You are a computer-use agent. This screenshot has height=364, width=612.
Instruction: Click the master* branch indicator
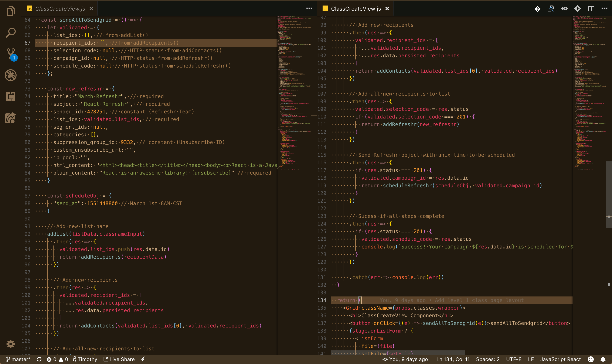click(x=18, y=359)
